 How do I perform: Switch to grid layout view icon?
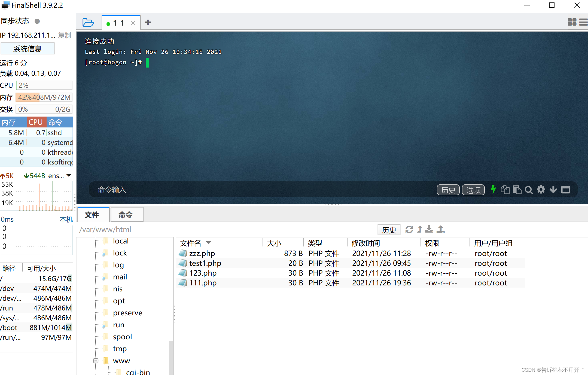pyautogui.click(x=572, y=22)
